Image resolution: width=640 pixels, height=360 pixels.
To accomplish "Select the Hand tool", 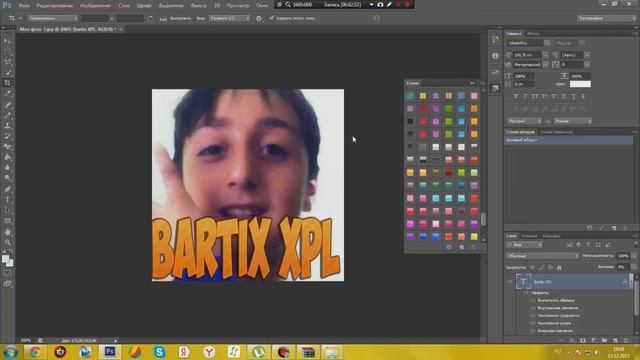I will point(7,232).
